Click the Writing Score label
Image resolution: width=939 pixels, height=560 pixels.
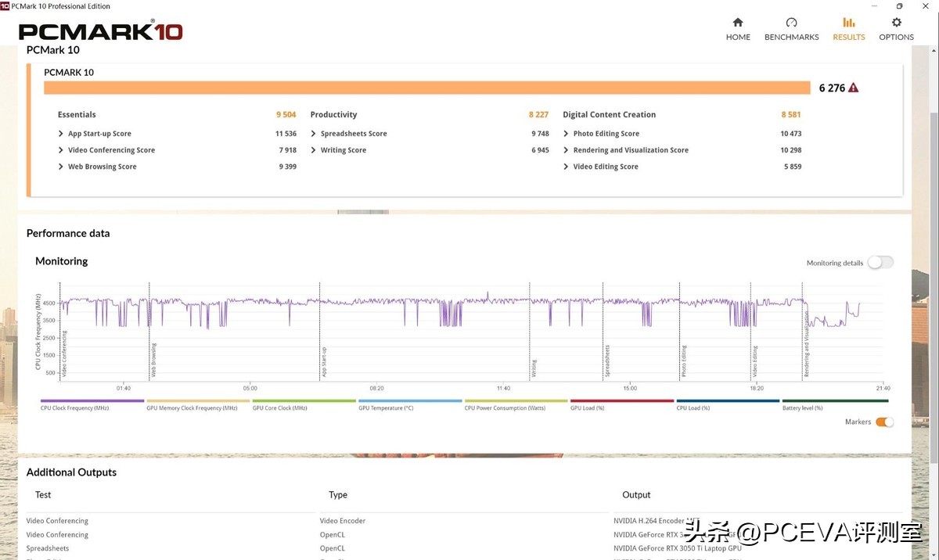pyautogui.click(x=343, y=150)
